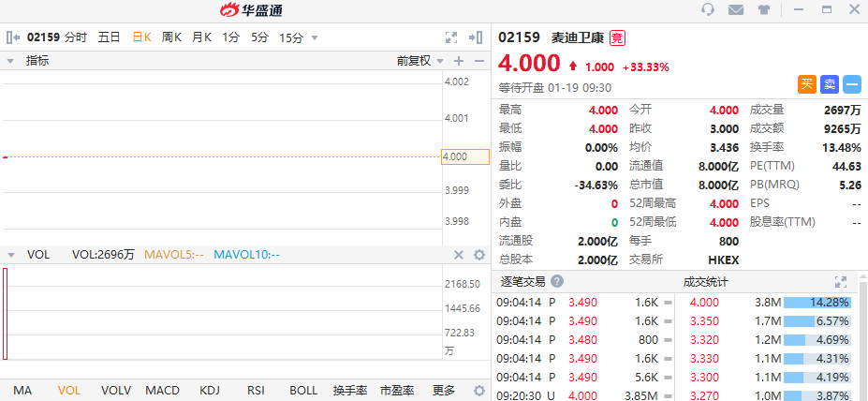Open VOL indicator settings gear

[479, 255]
